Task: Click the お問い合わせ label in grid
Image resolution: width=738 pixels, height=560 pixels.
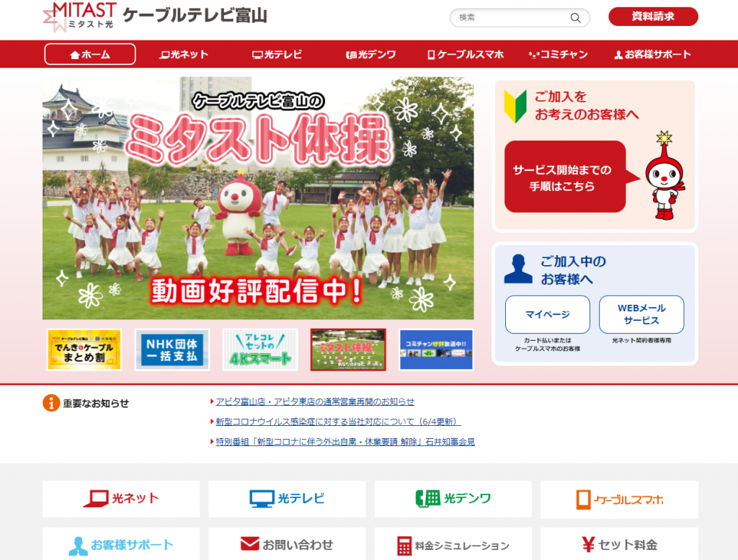Action: [298, 545]
